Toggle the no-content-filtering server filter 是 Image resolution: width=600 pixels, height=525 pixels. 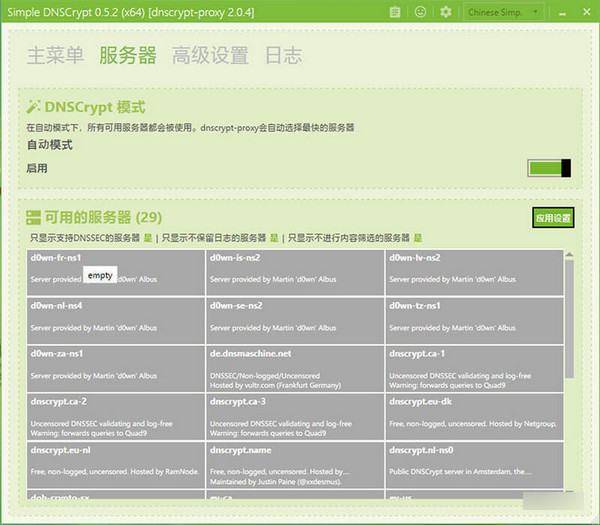(418, 238)
